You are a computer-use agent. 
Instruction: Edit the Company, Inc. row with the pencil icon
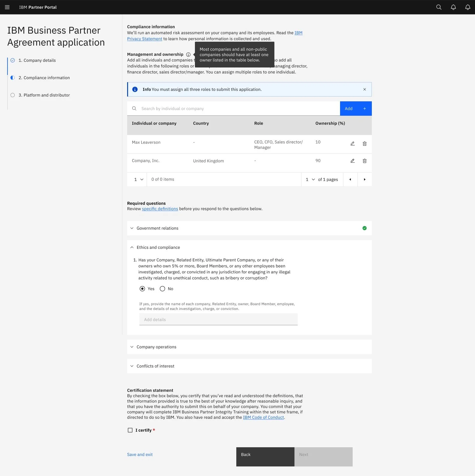point(352,161)
